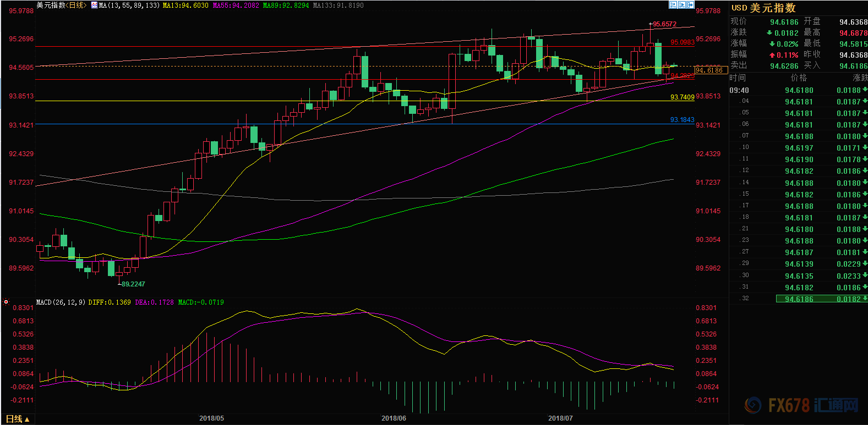The width and height of the screenshot is (868, 425).
Task: Click the 开盘 value 94.6368
Action: [853, 22]
